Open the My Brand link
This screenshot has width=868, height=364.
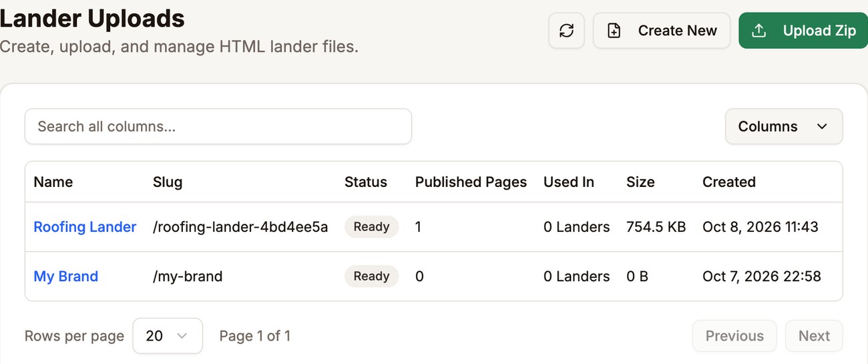(66, 277)
